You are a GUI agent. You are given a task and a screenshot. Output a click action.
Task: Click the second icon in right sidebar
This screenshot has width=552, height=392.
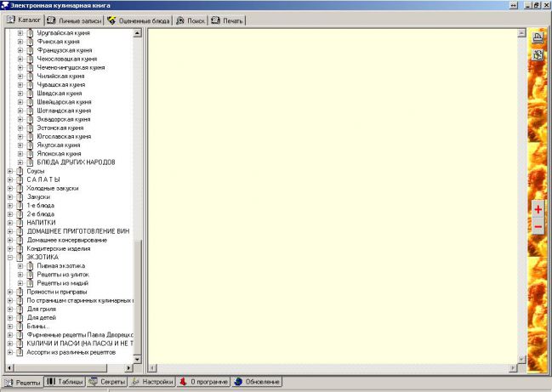pyautogui.click(x=538, y=54)
